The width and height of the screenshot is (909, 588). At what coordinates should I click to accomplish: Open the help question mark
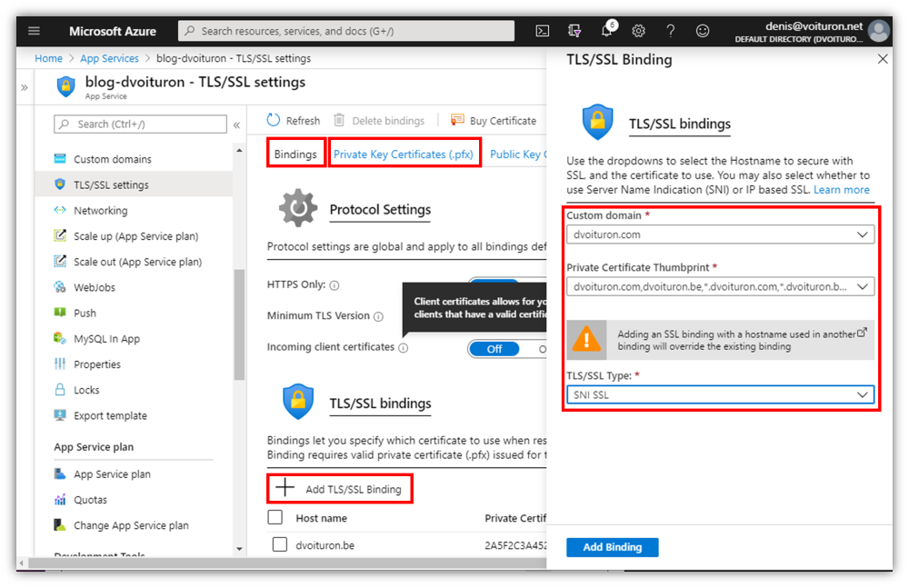[670, 31]
